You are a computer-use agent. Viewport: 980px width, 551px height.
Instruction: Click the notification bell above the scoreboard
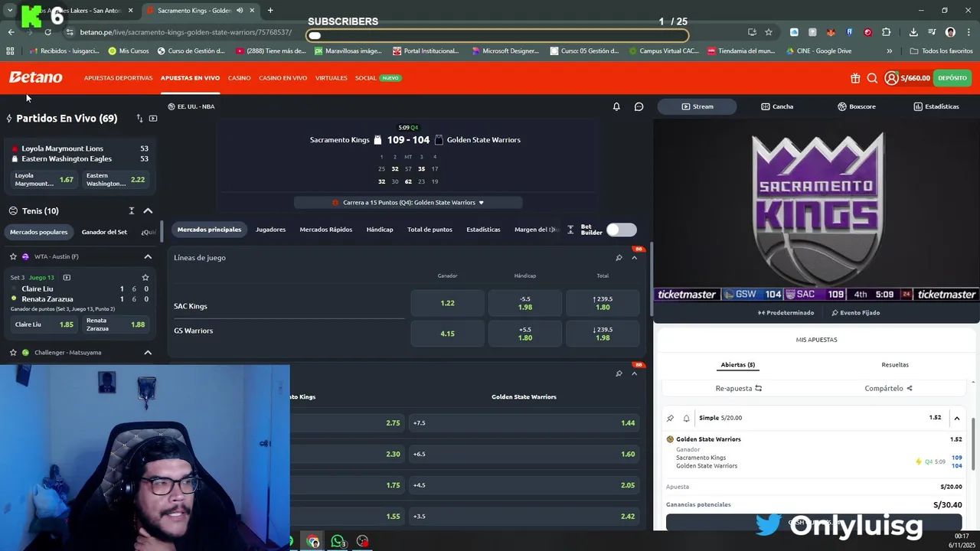[616, 106]
